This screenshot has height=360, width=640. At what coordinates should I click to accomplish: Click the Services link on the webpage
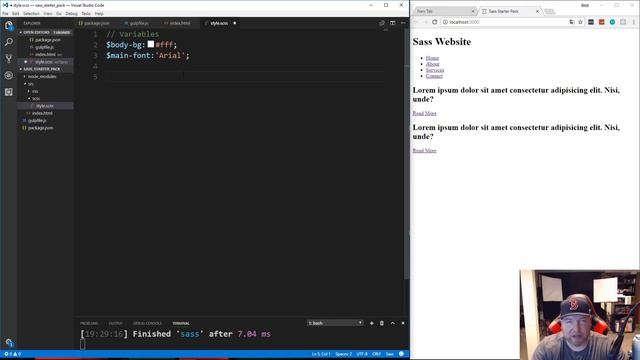point(435,70)
